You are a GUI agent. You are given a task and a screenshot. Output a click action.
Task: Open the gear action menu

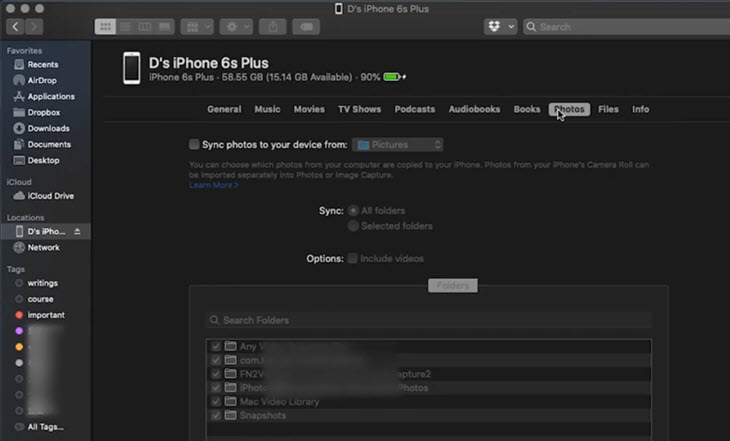pyautogui.click(x=237, y=27)
